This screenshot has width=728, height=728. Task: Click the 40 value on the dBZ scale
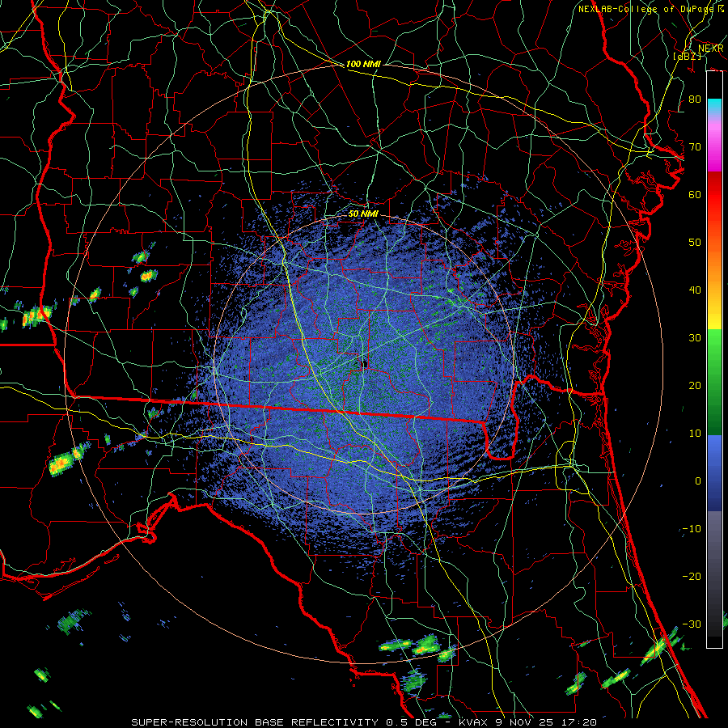(695, 290)
